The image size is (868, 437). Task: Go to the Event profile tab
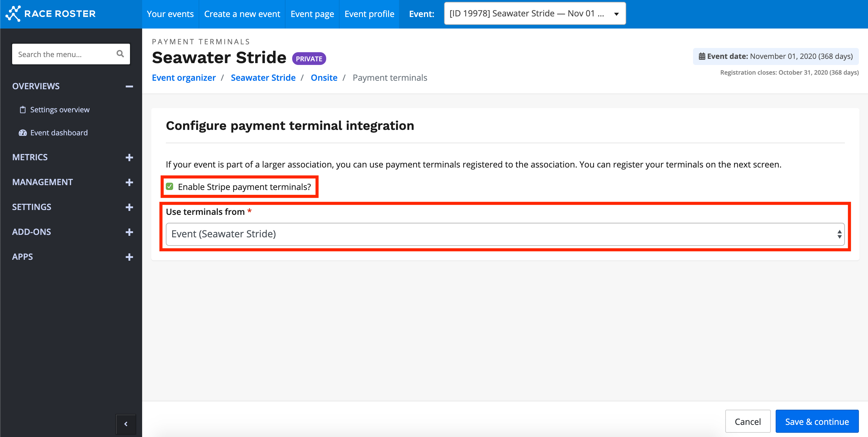pos(369,14)
